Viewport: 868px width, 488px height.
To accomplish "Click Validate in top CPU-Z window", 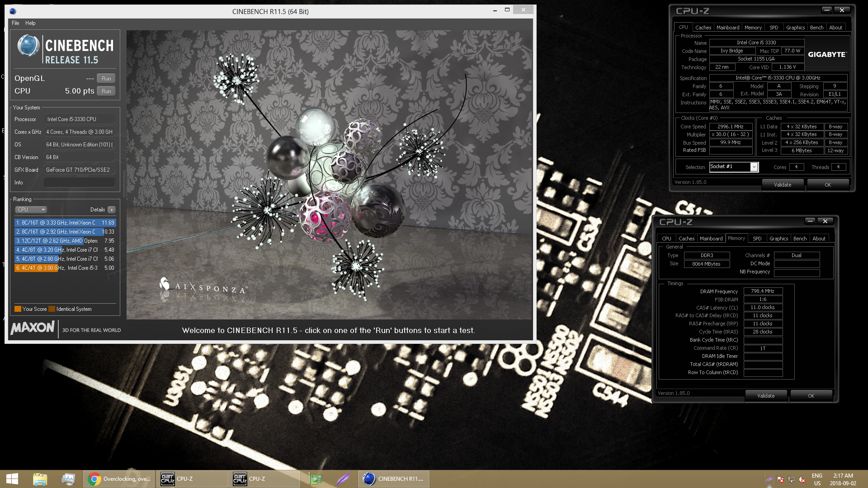I will (783, 185).
